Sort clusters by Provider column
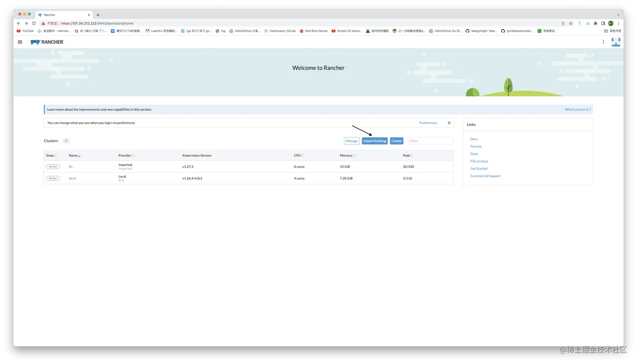The width and height of the screenshot is (637, 364). 126,155
